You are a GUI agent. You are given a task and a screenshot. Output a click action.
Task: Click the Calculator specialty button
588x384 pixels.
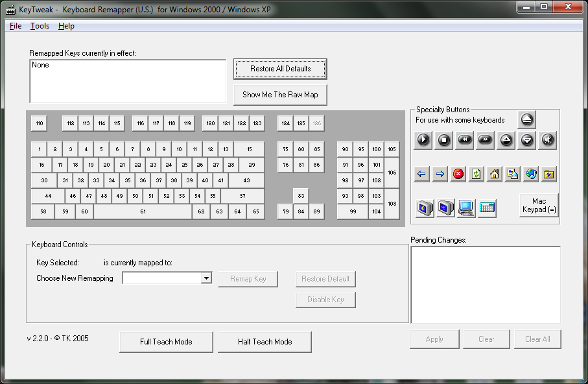pos(487,208)
